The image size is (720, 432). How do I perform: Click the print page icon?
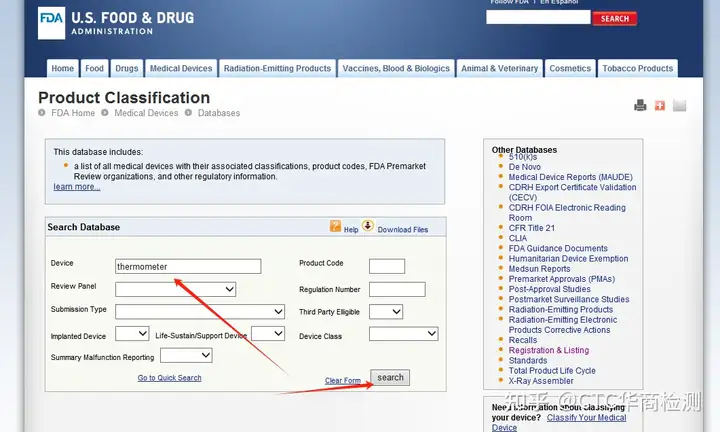click(x=640, y=105)
